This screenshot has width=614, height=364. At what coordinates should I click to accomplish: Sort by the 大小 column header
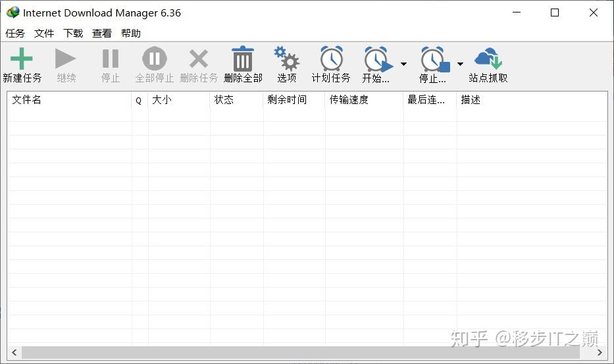tap(179, 100)
